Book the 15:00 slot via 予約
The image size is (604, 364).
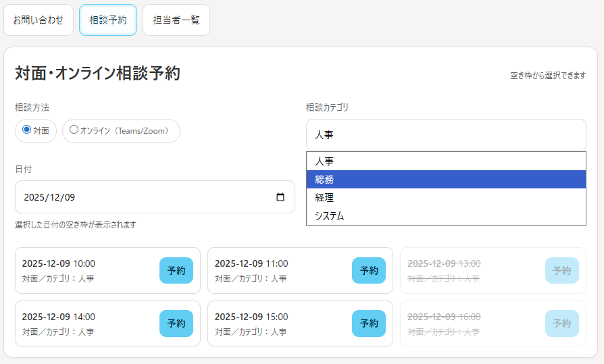pos(369,323)
